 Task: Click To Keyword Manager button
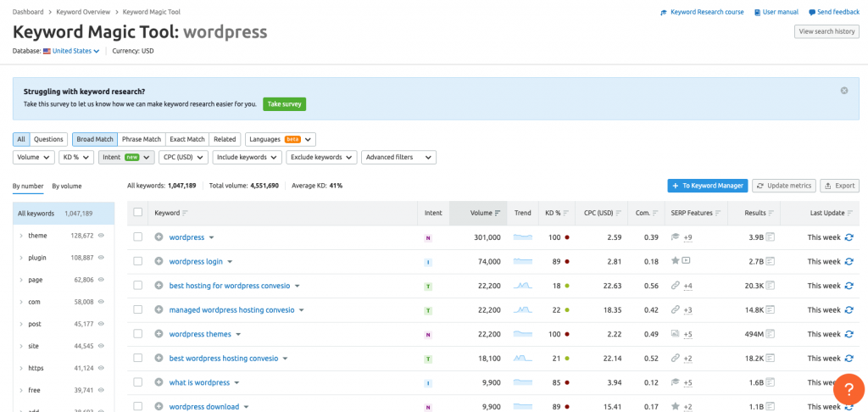[708, 186]
